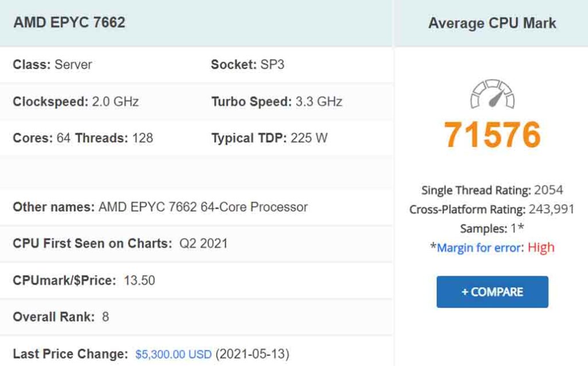588x366 pixels.
Task: Click the Other names processor description
Action: [x=159, y=206]
